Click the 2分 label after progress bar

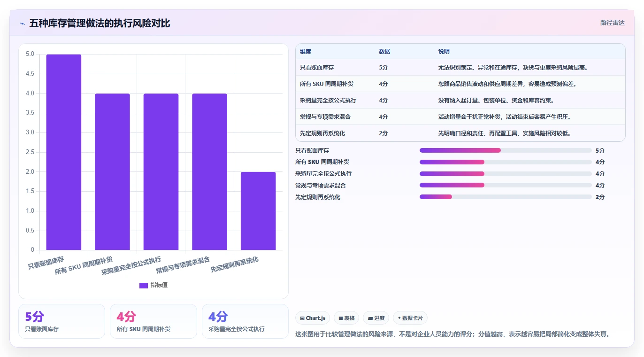pos(600,197)
